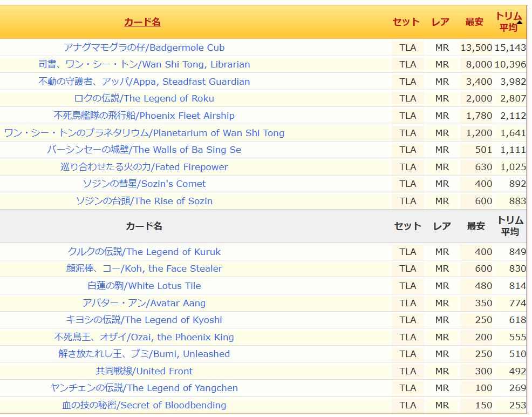Select Appa, Steadfast Guardian card link
The image size is (532, 417).
pos(144,82)
